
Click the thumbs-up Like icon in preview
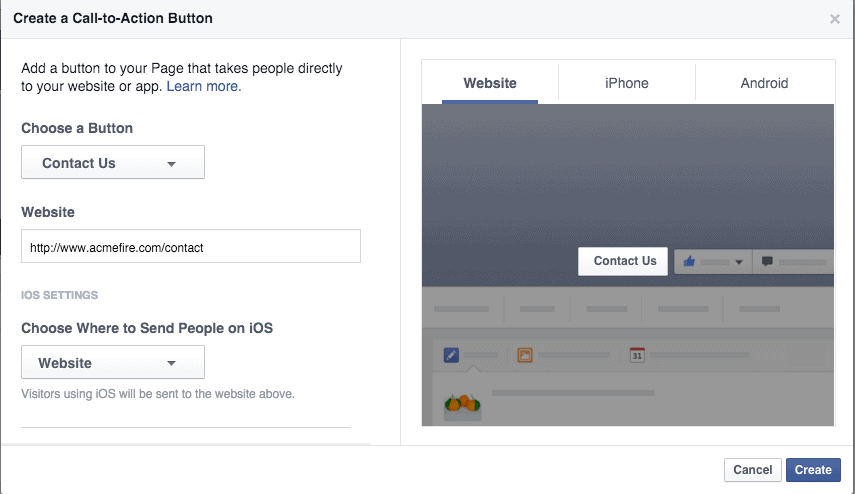(x=689, y=262)
